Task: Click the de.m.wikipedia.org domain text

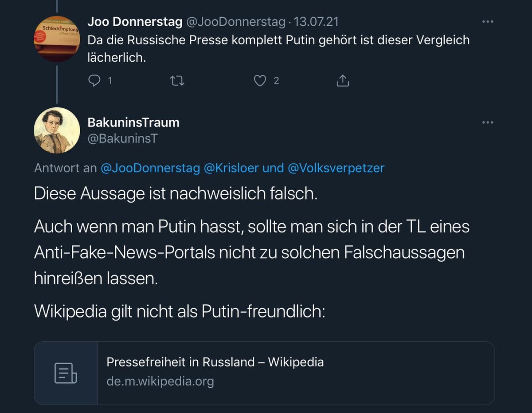Action: (160, 381)
